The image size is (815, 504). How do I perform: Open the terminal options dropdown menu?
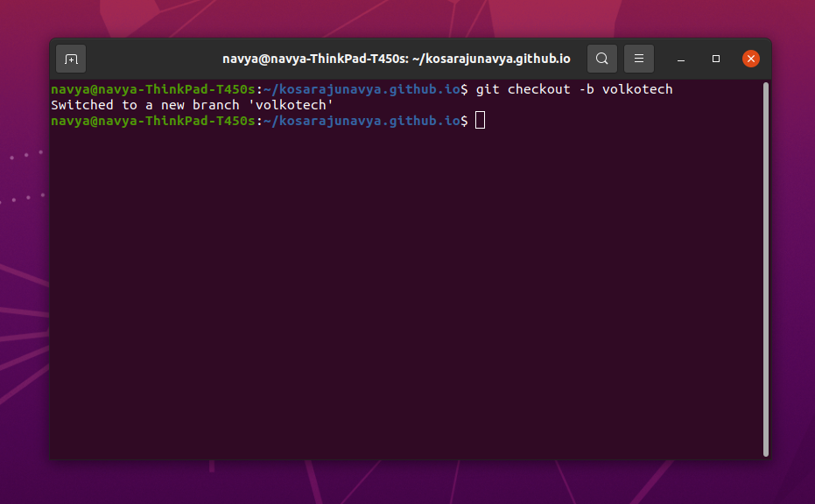(638, 59)
